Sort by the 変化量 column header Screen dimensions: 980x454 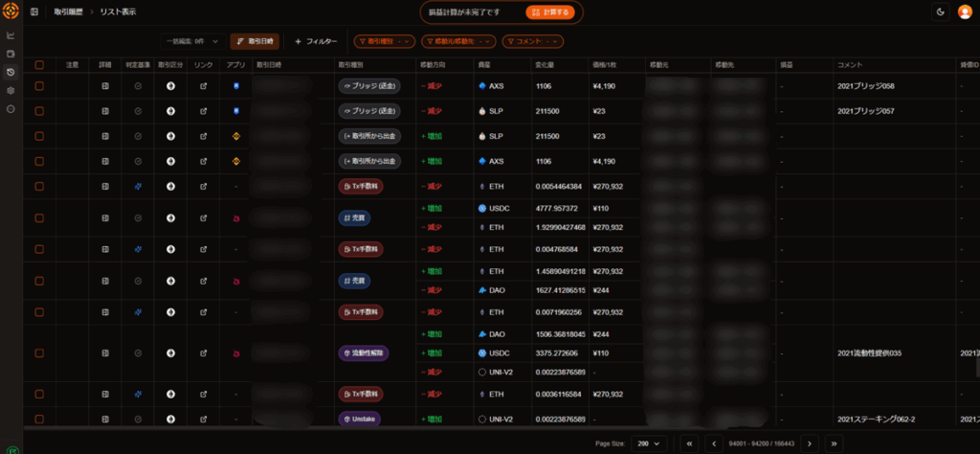click(x=548, y=65)
